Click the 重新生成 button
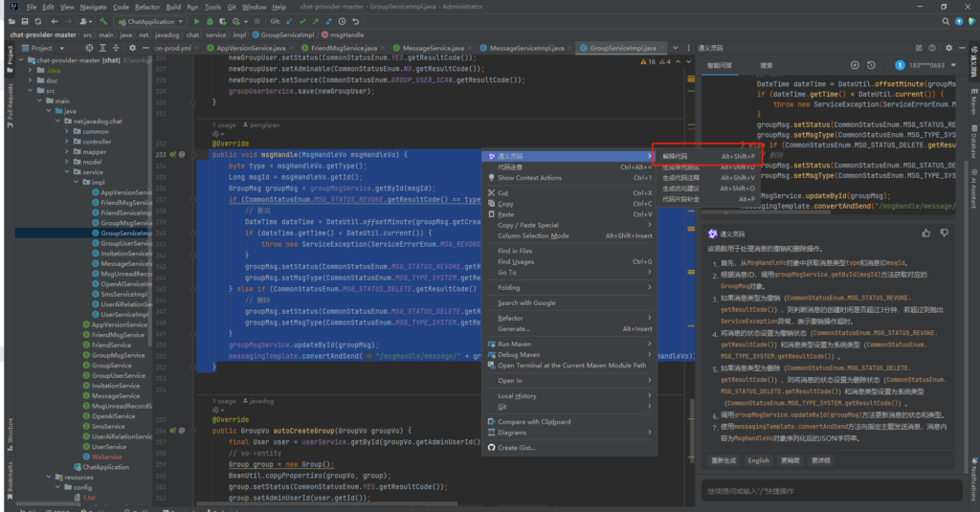 (x=723, y=459)
